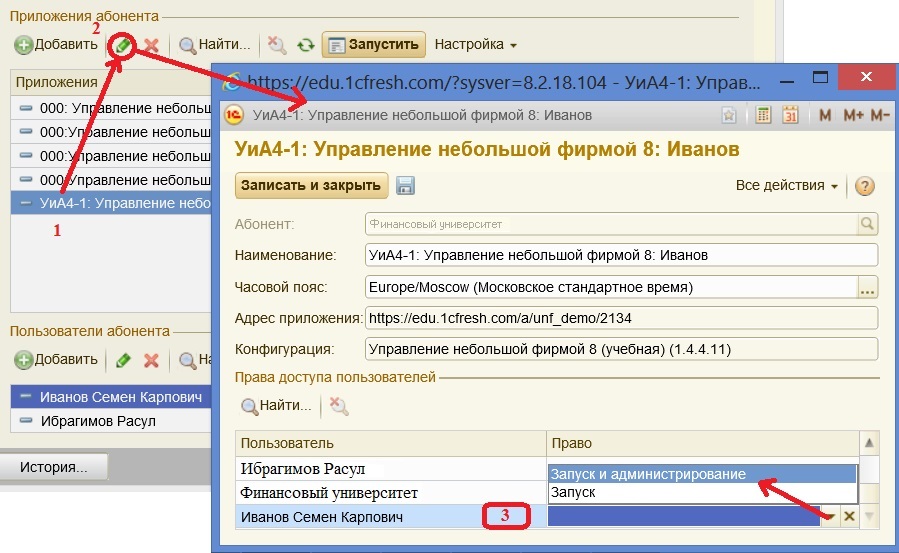Click red delete cross in users toolbar
This screenshot has height=553, width=899.
point(151,360)
